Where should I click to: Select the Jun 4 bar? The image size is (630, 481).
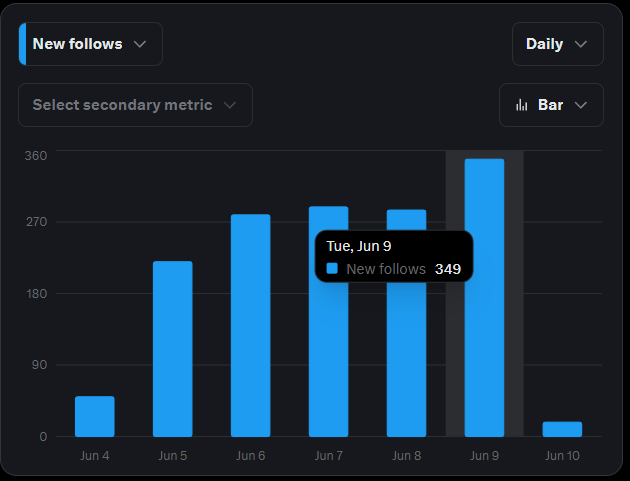pyautogui.click(x=95, y=416)
